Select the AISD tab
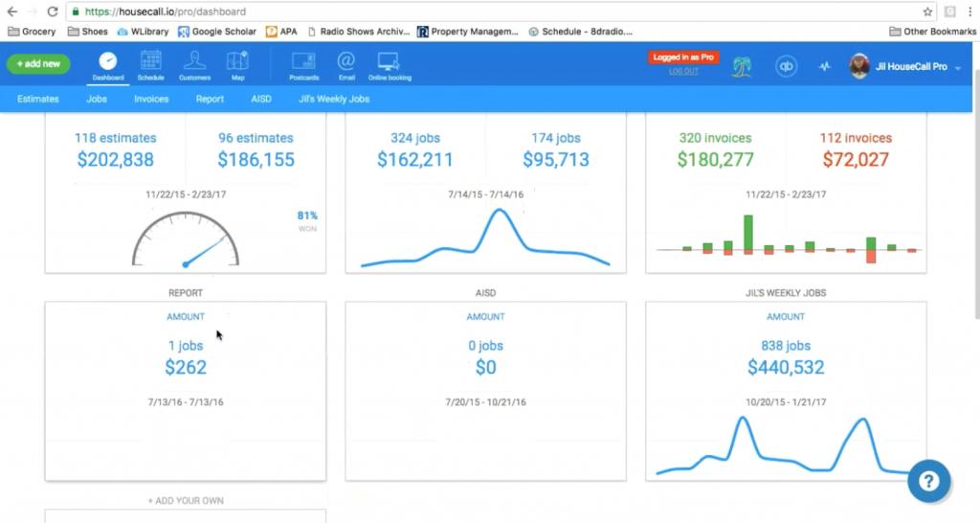This screenshot has width=980, height=523. pyautogui.click(x=261, y=99)
